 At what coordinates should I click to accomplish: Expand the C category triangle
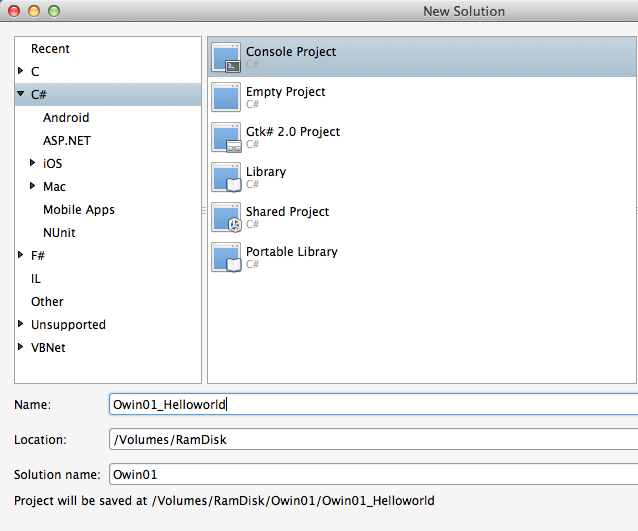21,72
